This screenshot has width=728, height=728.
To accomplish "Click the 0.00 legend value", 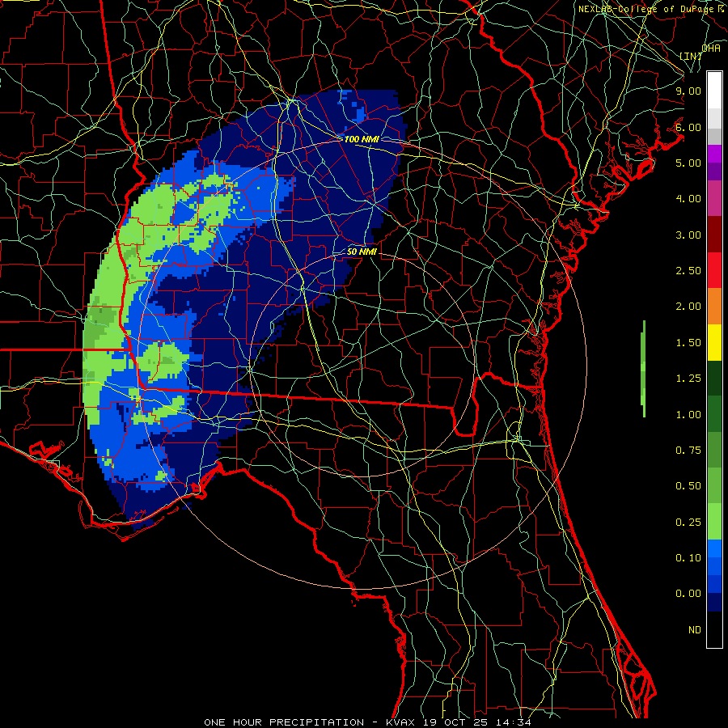I will click(688, 594).
